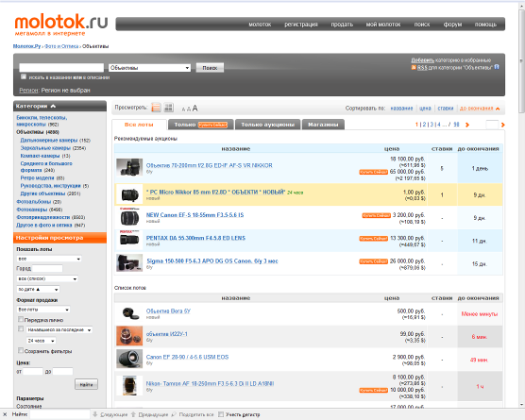Click the Поиск search button
The image size is (525, 420).
[210, 68]
